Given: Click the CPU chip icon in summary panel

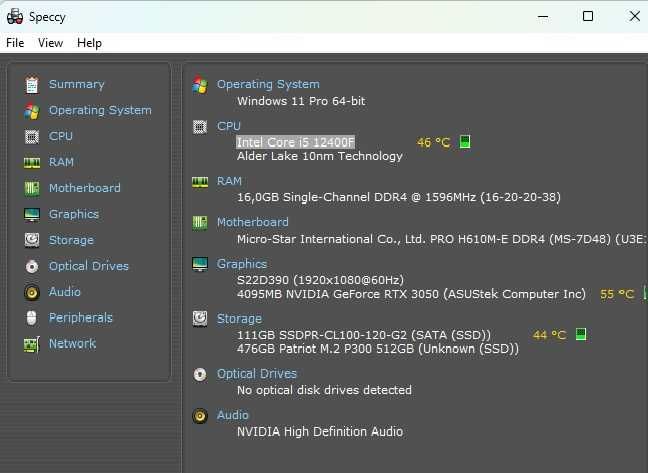Looking at the screenshot, I should (200, 127).
